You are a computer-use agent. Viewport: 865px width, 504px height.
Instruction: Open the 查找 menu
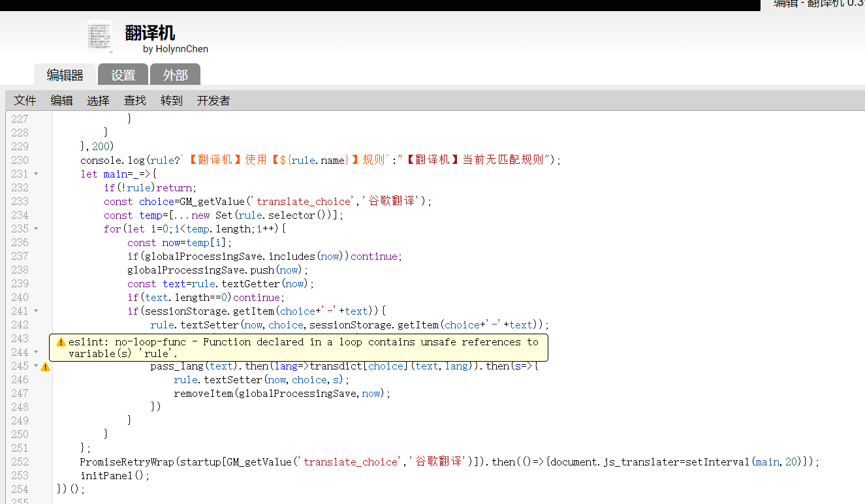[135, 101]
